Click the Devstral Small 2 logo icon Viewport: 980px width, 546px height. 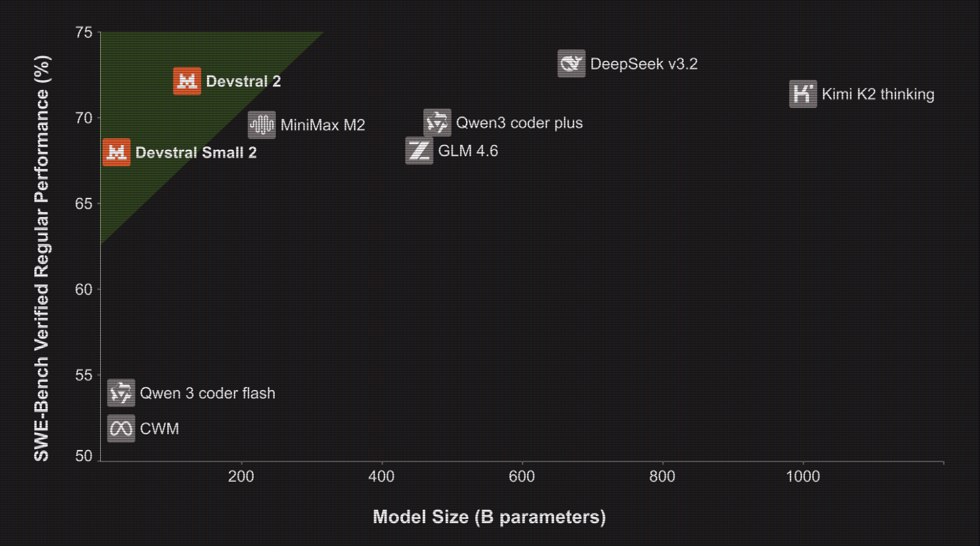click(116, 152)
